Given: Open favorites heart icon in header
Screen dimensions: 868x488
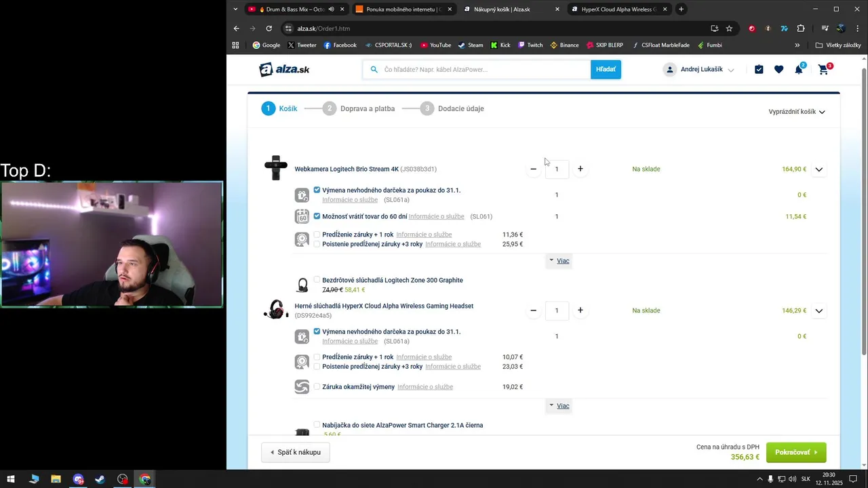Looking at the screenshot, I should pyautogui.click(x=778, y=69).
